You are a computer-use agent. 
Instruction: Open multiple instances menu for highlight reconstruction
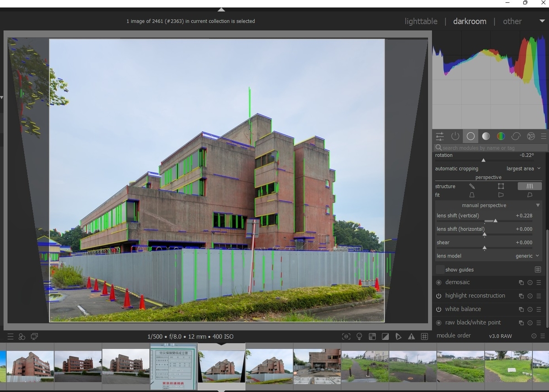pos(521,296)
